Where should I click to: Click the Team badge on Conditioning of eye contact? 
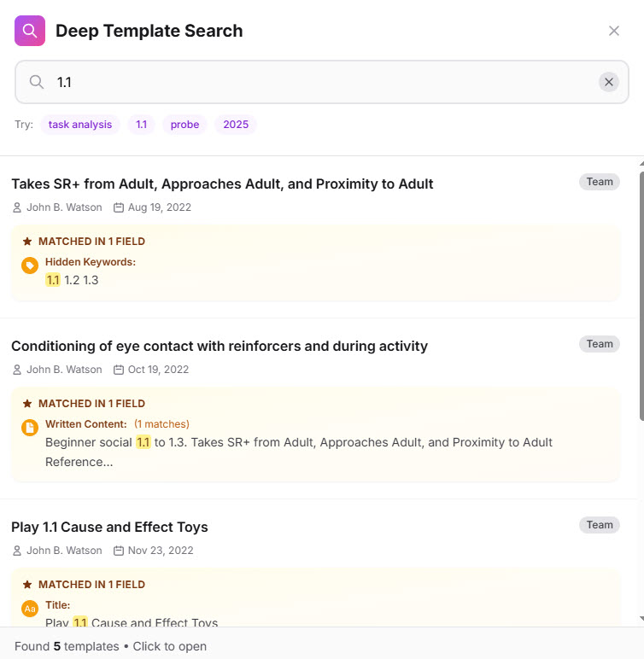point(600,344)
